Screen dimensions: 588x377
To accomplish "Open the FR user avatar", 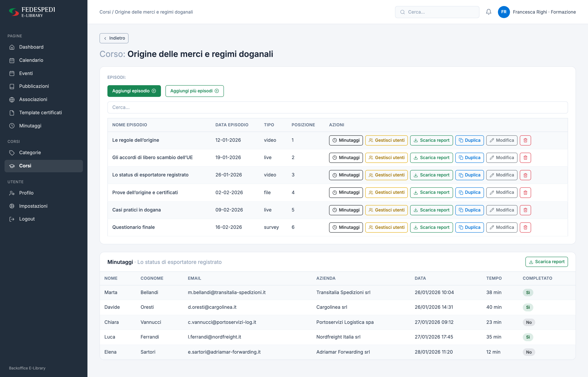I will coord(504,12).
